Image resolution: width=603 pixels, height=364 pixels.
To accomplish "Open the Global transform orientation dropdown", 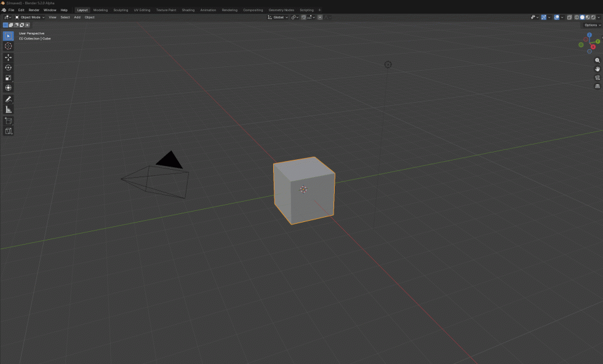I will click(x=278, y=17).
